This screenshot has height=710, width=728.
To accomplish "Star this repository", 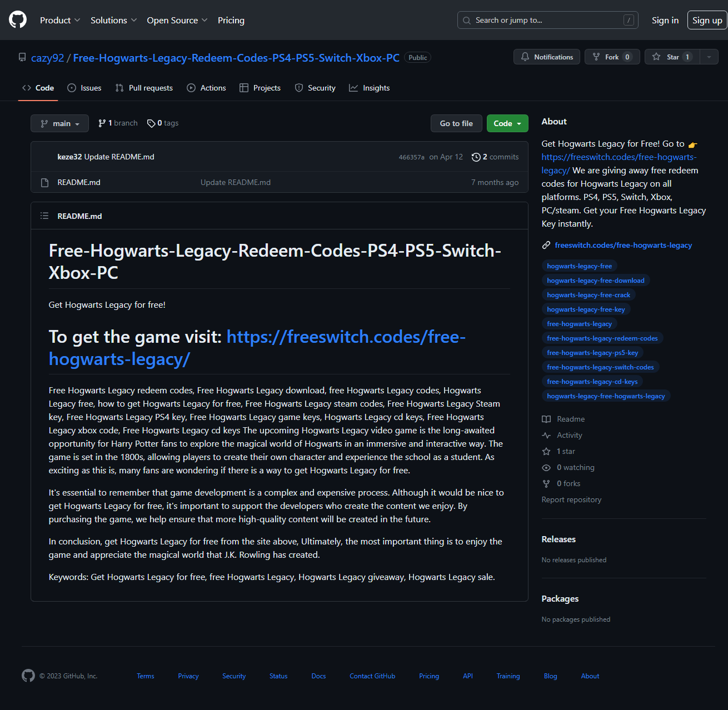I will tap(672, 57).
